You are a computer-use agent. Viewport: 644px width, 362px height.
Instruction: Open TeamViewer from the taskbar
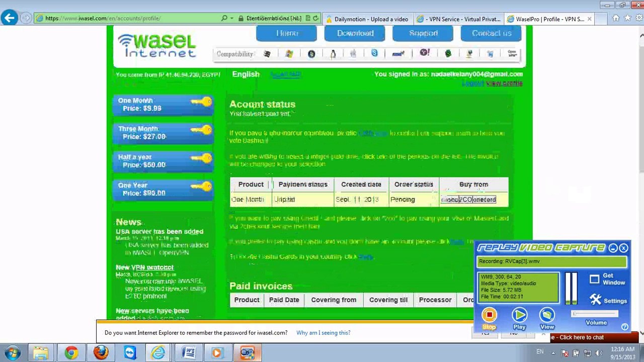(130, 352)
